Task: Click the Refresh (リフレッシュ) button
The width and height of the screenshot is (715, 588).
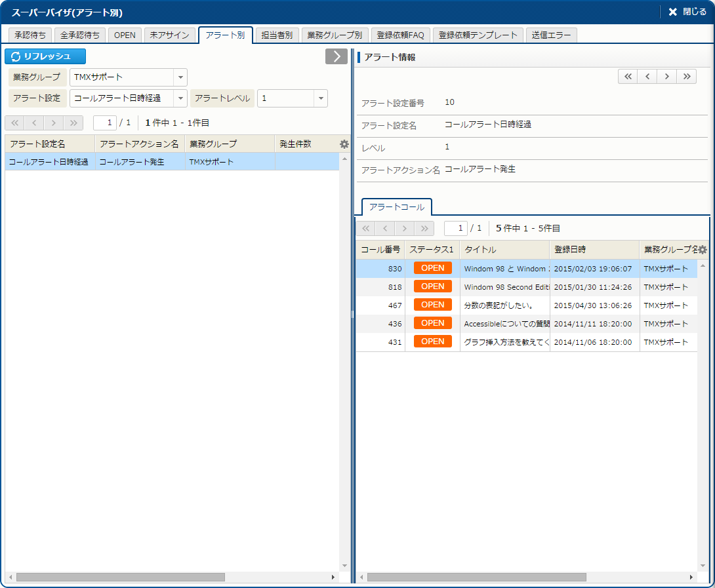Action: (x=45, y=56)
